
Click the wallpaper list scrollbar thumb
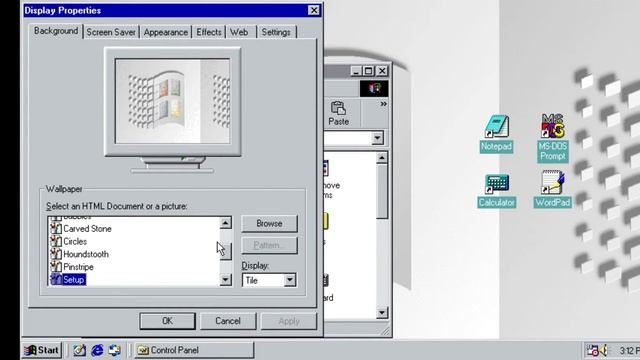tap(225, 251)
